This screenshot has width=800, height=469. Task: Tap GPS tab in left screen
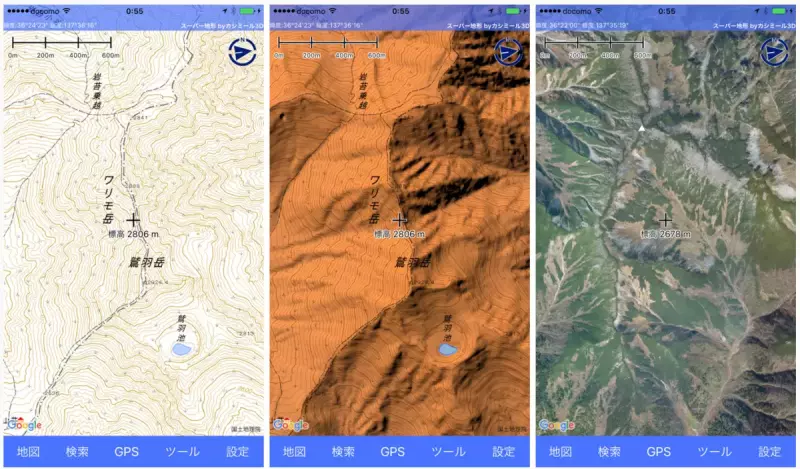(127, 452)
